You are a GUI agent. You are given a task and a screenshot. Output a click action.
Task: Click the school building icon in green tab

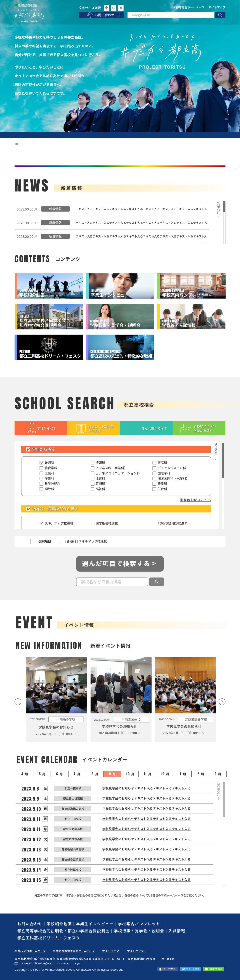(x=186, y=428)
